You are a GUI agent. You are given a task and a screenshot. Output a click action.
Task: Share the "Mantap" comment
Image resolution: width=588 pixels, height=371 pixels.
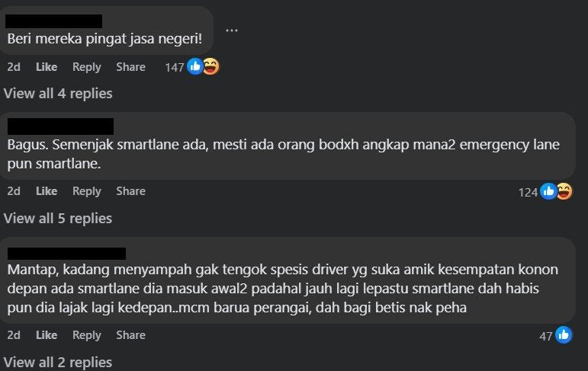point(130,335)
